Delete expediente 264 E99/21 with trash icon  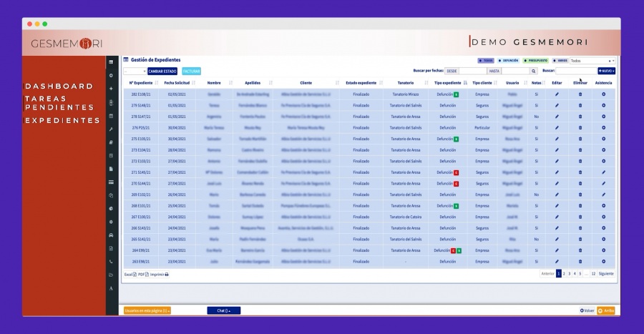point(580,250)
